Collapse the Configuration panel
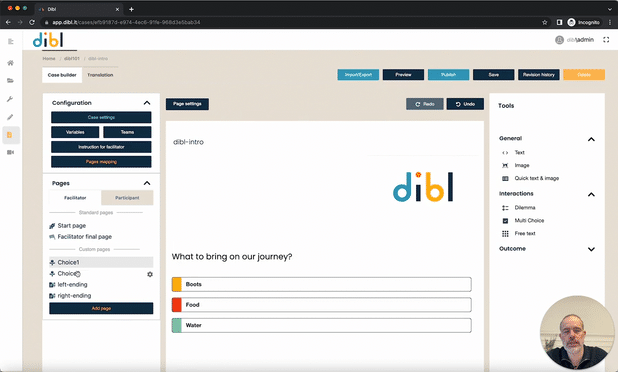Screen dimensions: 618x372 pos(147,103)
